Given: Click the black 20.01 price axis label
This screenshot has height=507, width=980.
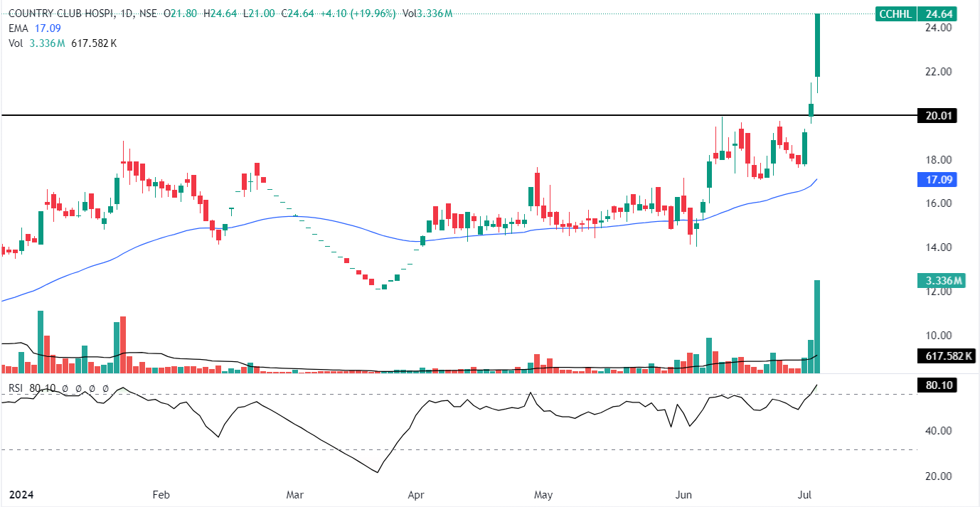Looking at the screenshot, I should [x=937, y=116].
